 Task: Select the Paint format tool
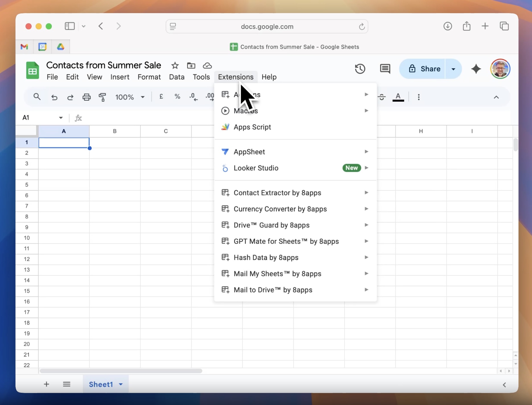click(102, 97)
